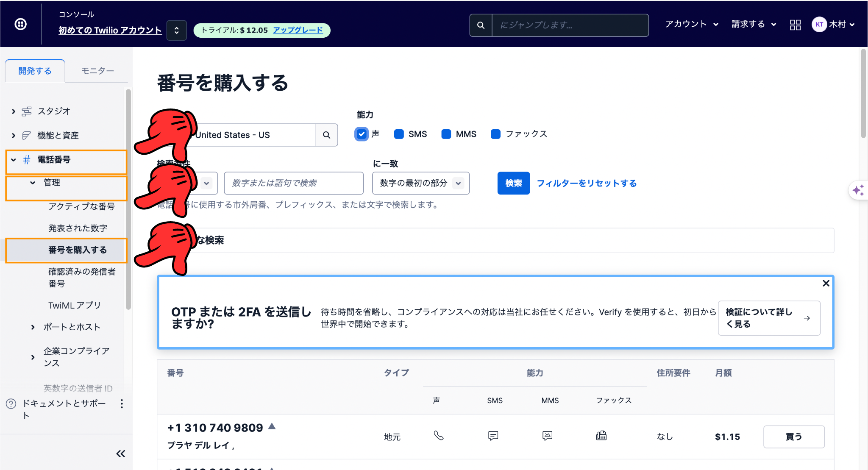Close the OTP/2FA banner
This screenshot has width=868, height=470.
pyautogui.click(x=826, y=283)
